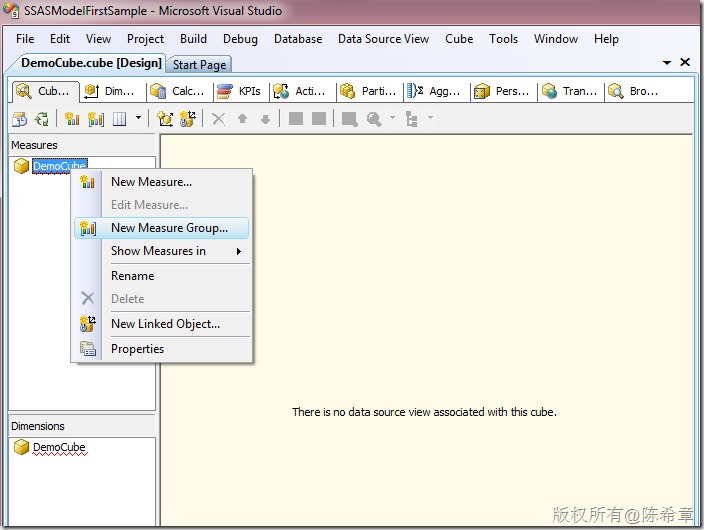Open the Database menu
Screen dimensions: 704x530
pos(298,39)
